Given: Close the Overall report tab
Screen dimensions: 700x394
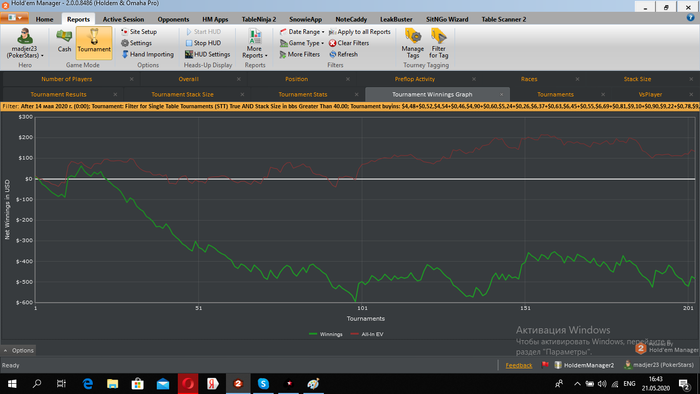Looking at the screenshot, I should (239, 79).
